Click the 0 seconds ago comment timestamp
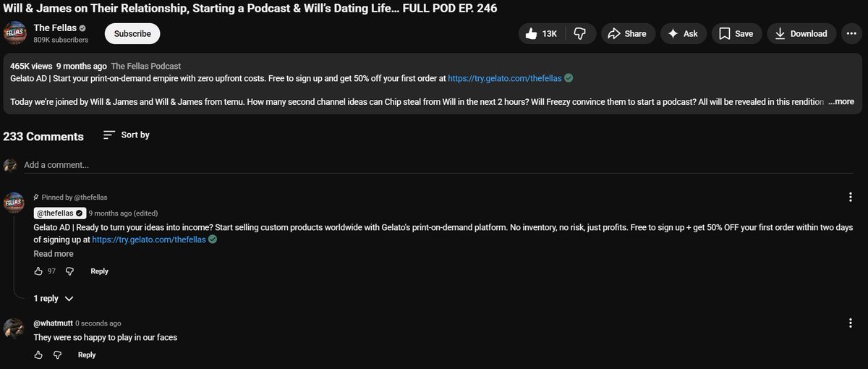The image size is (868, 369). (x=98, y=323)
